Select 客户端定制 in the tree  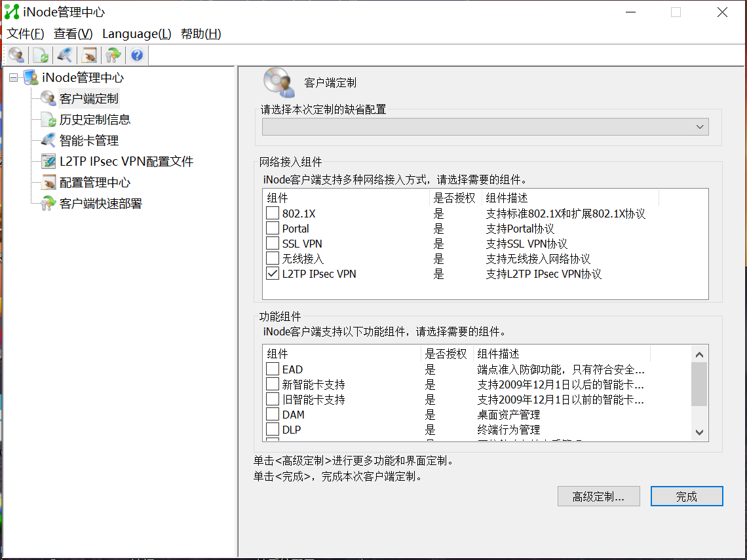click(88, 98)
